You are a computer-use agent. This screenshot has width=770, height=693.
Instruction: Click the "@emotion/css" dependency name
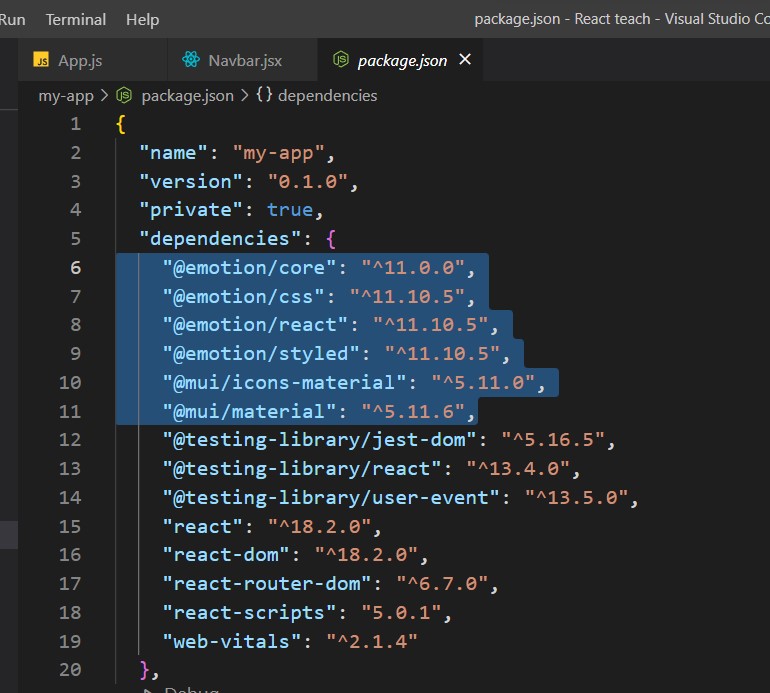coord(244,297)
